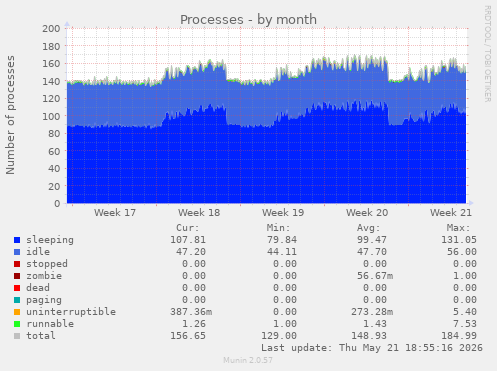Click sleeping minimum value 79.84

tap(282, 240)
